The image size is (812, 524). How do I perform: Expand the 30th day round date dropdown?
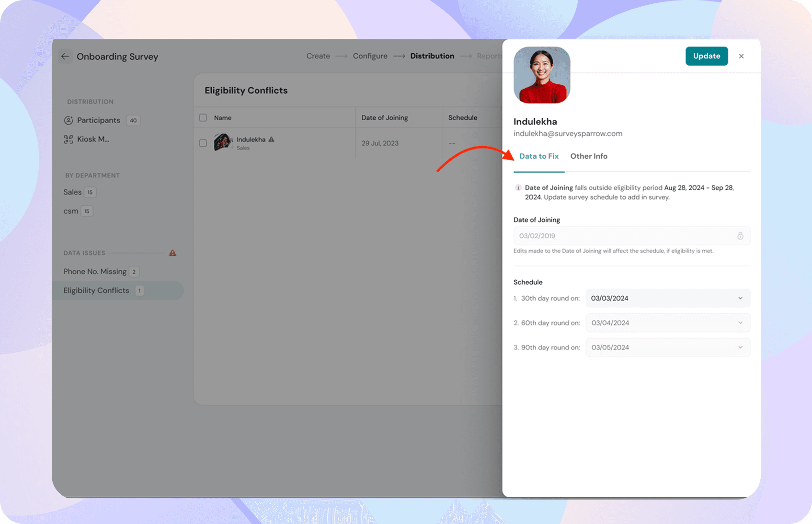667,298
